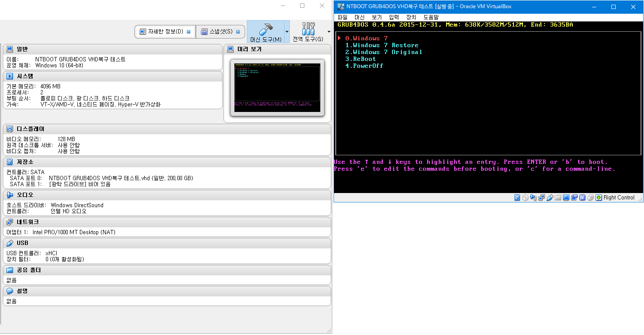Select the '3.ReBoot' GRUB entry
644x335 pixels.
361,59
